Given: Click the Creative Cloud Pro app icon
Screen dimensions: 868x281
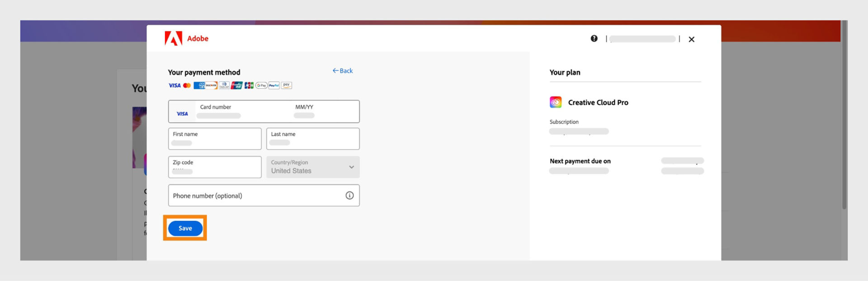Looking at the screenshot, I should coord(556,102).
